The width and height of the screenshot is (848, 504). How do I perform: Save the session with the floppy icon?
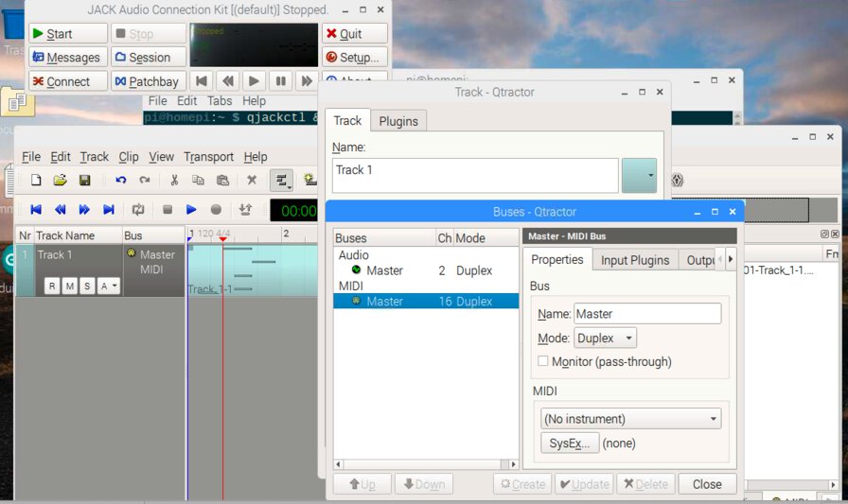click(x=85, y=181)
